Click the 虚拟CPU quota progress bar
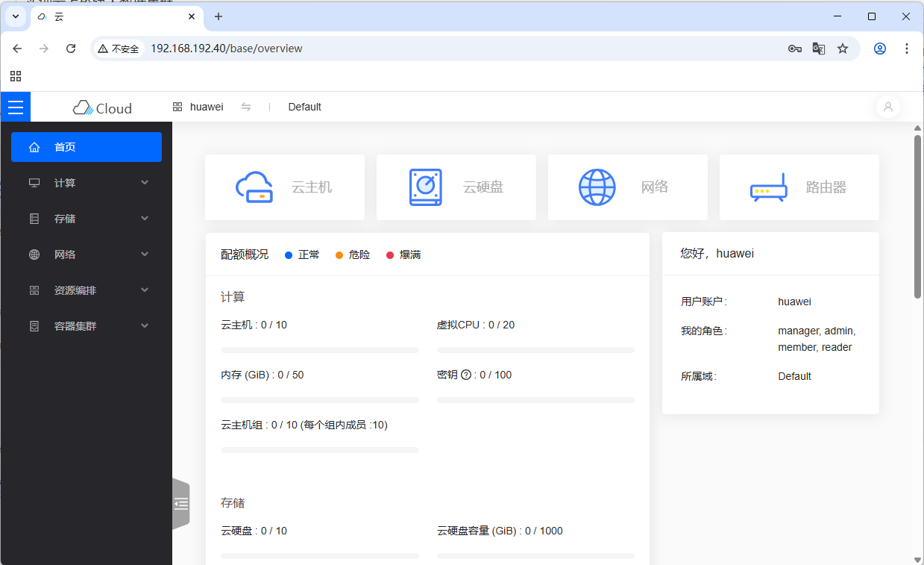 pyautogui.click(x=535, y=350)
